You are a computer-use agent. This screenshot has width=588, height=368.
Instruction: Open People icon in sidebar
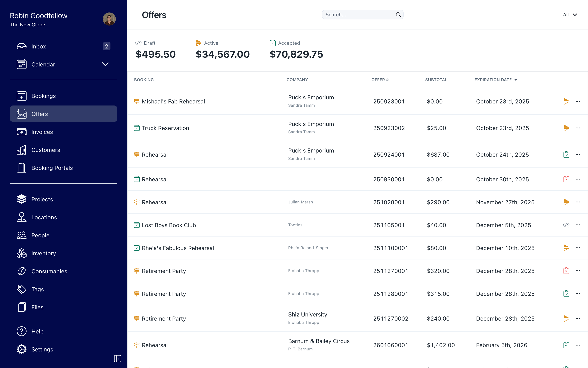tap(22, 235)
